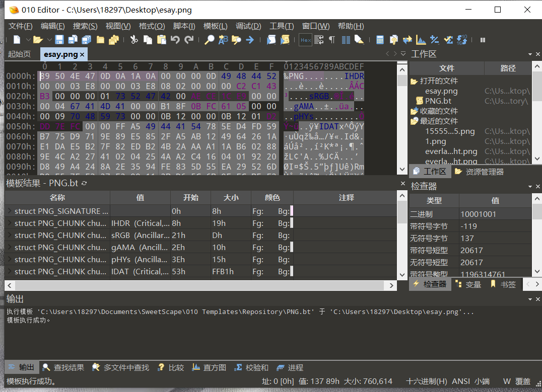The height and width of the screenshot is (392, 542).
Task: Click the Goto blue arrow icon
Action: (249, 40)
